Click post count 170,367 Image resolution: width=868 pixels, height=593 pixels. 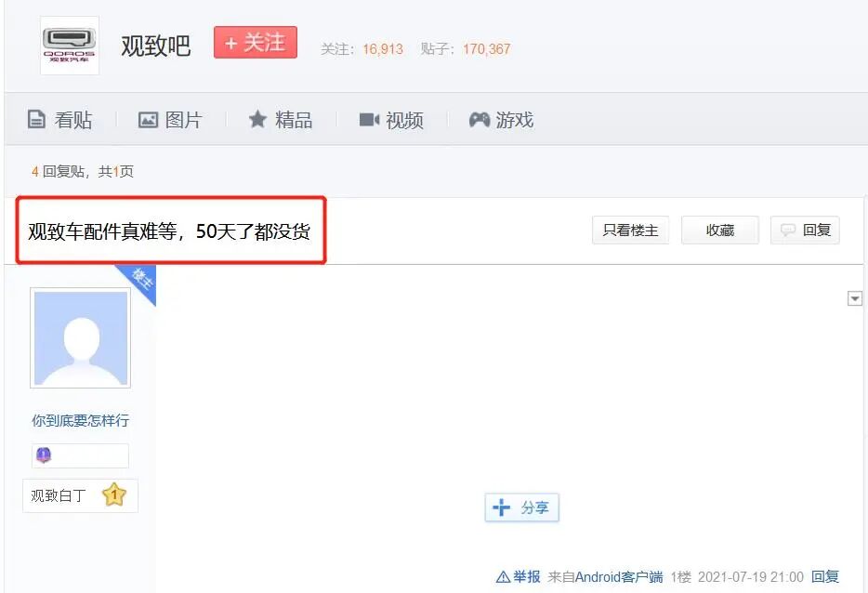[x=487, y=49]
